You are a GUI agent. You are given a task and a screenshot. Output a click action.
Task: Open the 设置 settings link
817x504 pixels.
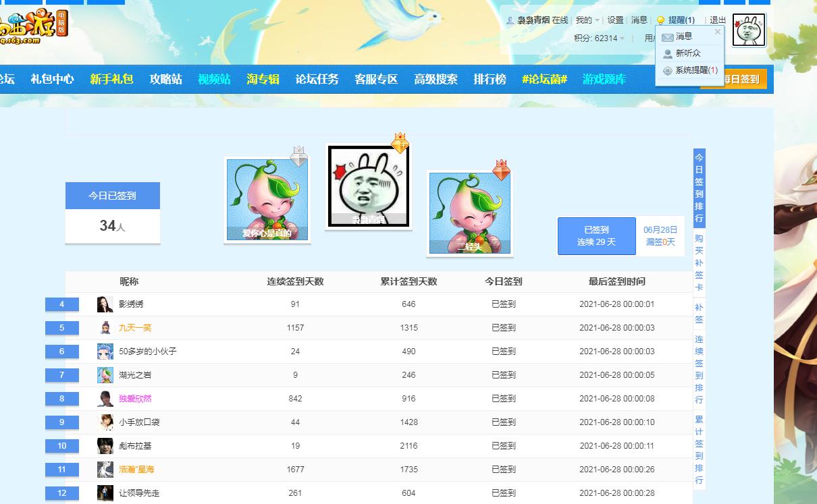[615, 20]
